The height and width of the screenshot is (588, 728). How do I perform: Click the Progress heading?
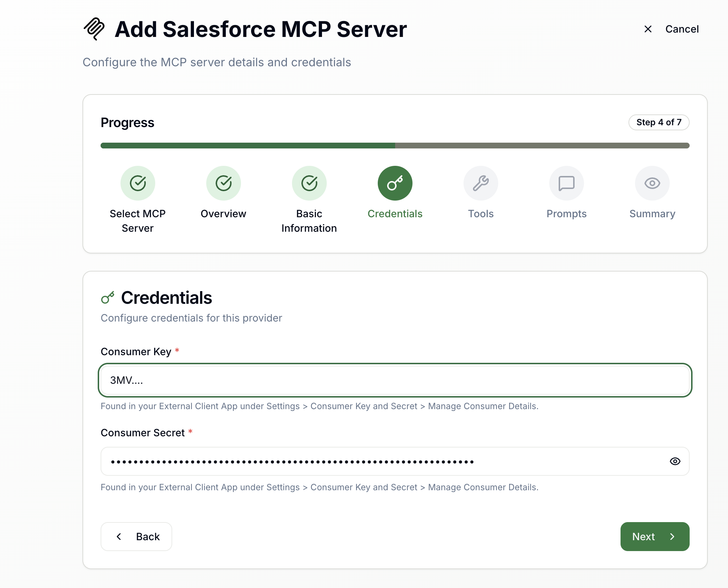(x=128, y=123)
